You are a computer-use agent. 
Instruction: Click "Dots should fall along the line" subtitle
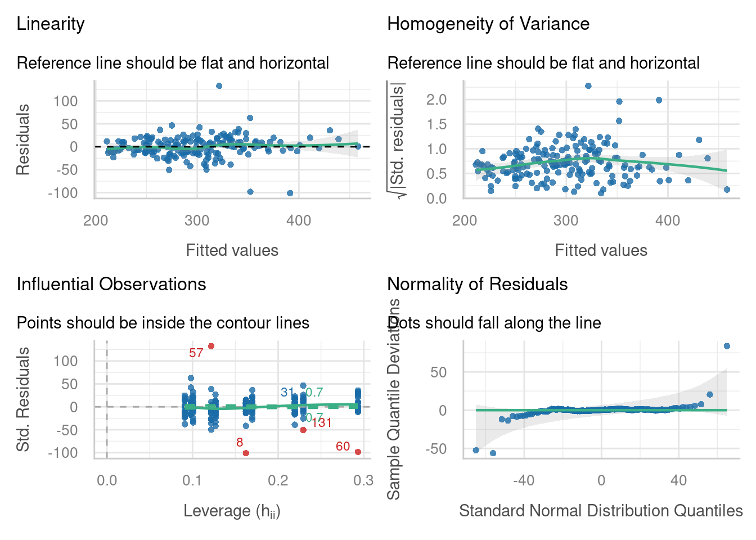tap(495, 323)
